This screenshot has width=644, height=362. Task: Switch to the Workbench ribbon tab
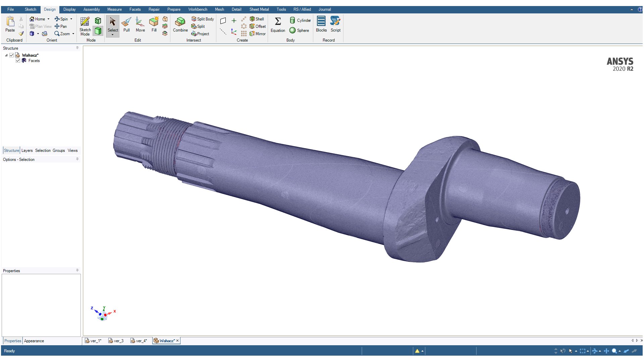(x=198, y=9)
